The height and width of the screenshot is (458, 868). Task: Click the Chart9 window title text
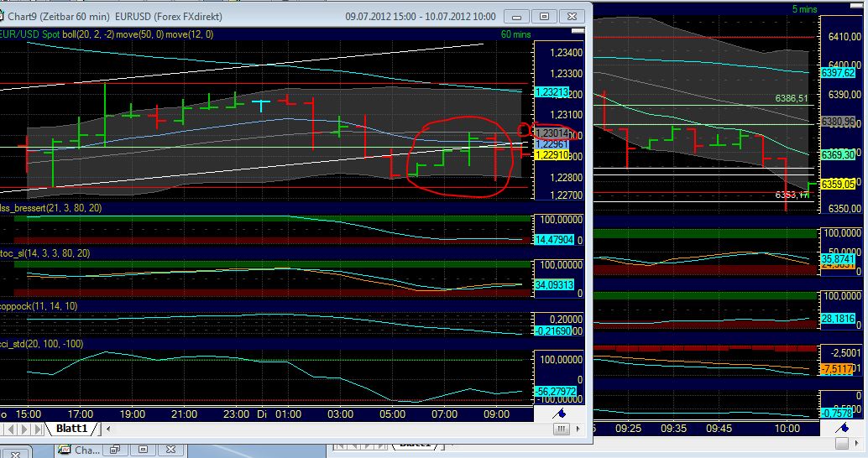[115, 17]
